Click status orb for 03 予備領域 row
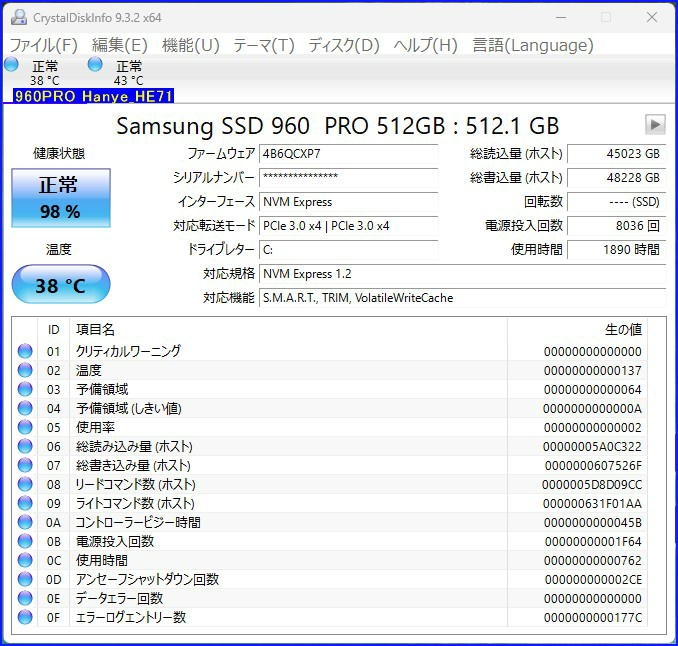Image resolution: width=678 pixels, height=646 pixels. point(25,389)
